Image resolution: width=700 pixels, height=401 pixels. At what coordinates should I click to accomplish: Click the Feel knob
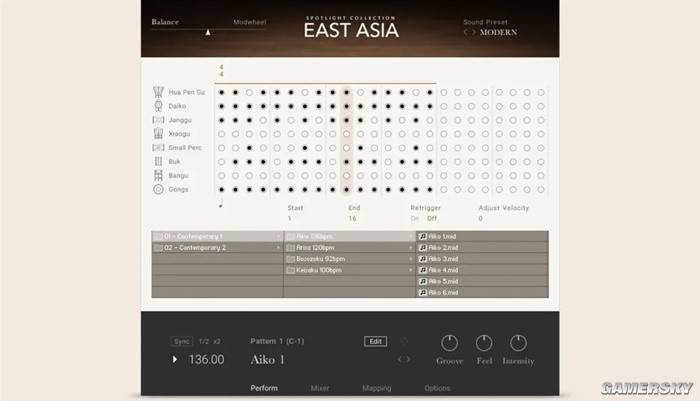point(484,343)
